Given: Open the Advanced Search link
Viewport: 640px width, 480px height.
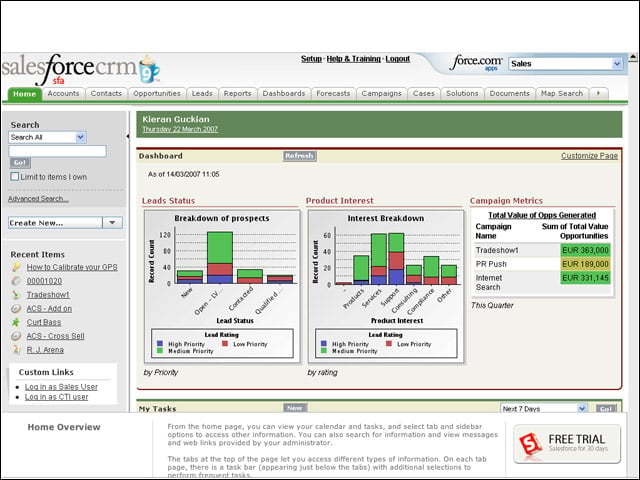Looking at the screenshot, I should click(x=38, y=199).
